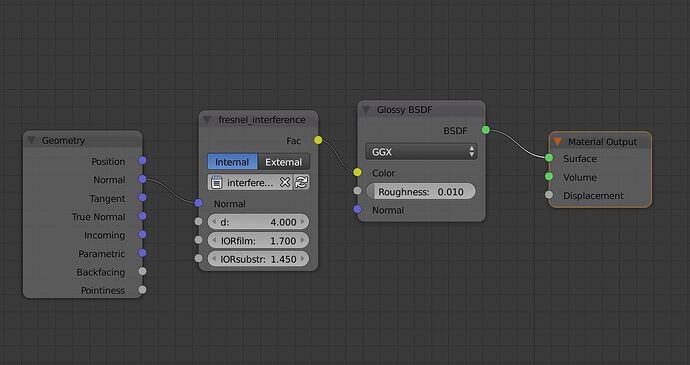This screenshot has width=690, height=365.
Task: Click the IORsubstr 1.450 field
Action: [258, 259]
